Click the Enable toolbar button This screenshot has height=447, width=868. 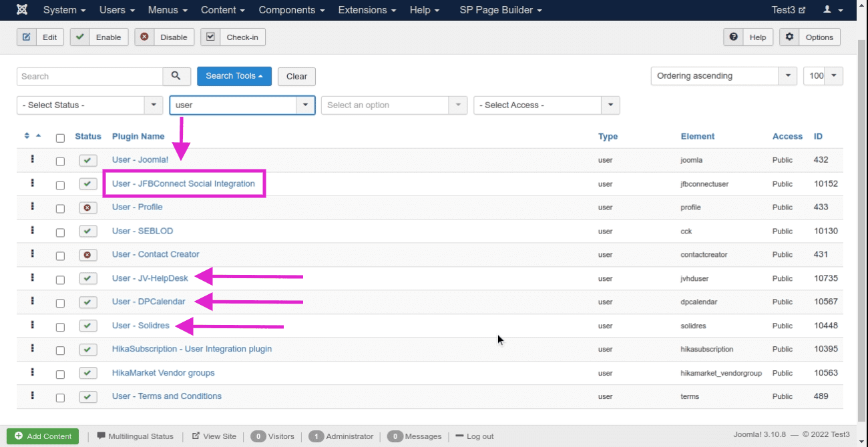(99, 37)
